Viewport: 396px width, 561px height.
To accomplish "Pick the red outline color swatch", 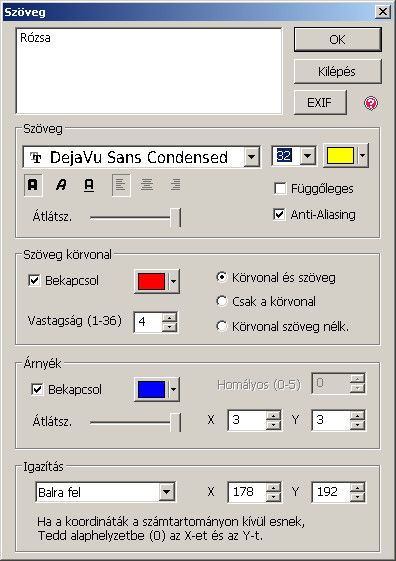I will (x=151, y=281).
